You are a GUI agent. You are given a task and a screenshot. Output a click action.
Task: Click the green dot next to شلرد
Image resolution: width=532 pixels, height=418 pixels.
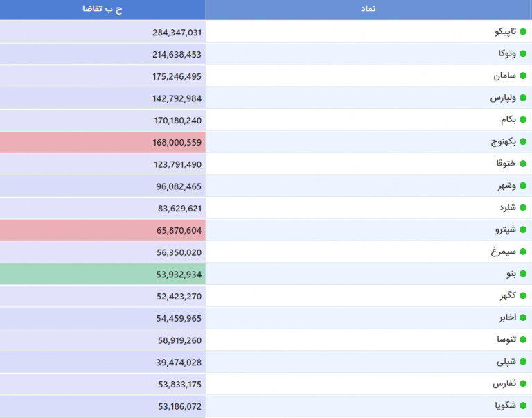coord(523,208)
